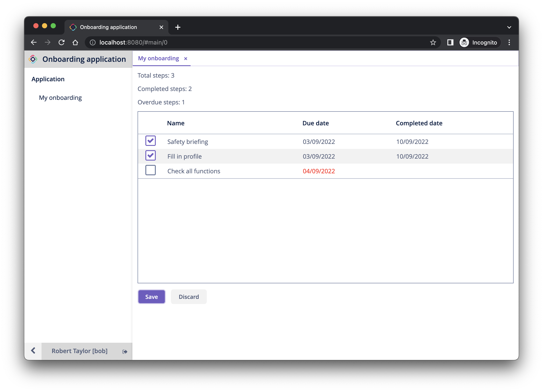Close the Onboarding application browser tab

click(161, 27)
